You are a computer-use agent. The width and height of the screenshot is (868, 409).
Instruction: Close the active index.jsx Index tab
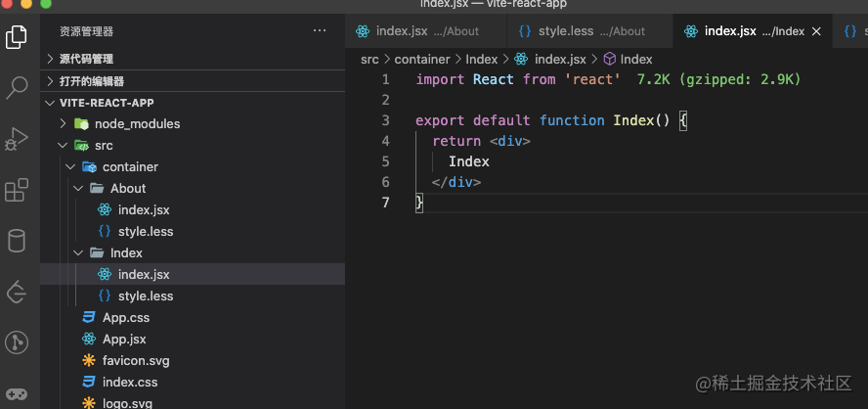tap(816, 31)
